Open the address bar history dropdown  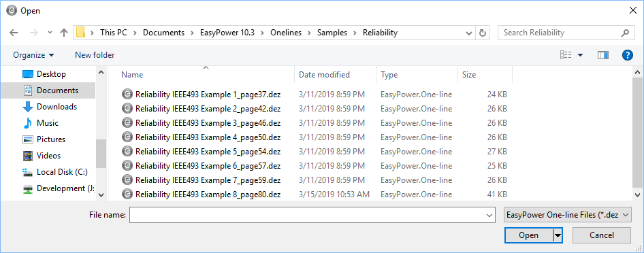coord(469,33)
